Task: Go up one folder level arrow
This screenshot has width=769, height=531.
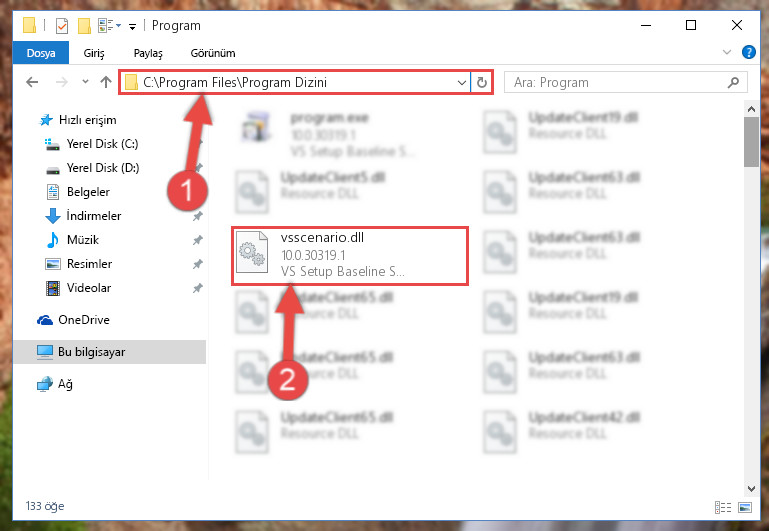Action: 105,82
